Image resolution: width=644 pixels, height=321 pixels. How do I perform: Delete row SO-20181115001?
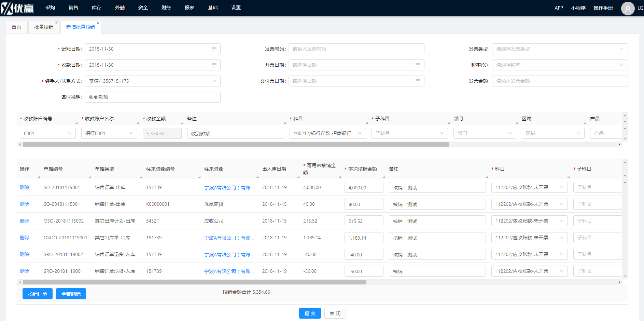25,204
